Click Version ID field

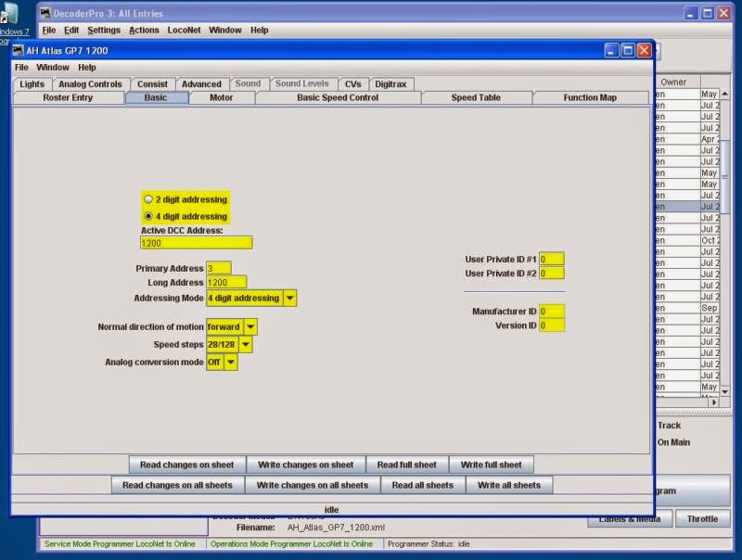(551, 325)
